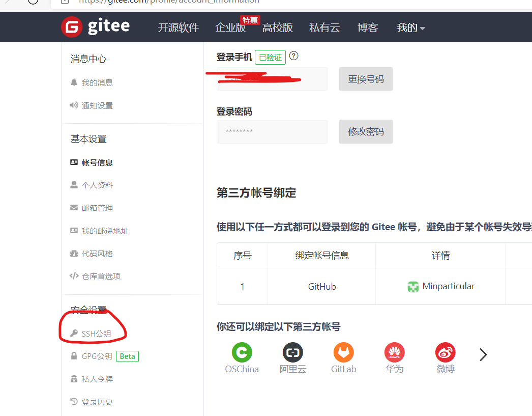The width and height of the screenshot is (532, 416).
Task: Click the 华为 Huawei icon
Action: pos(394,351)
